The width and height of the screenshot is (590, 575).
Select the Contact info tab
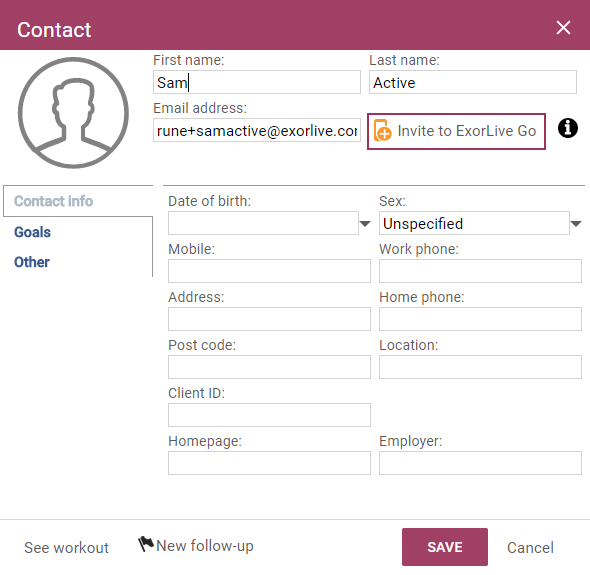53,201
